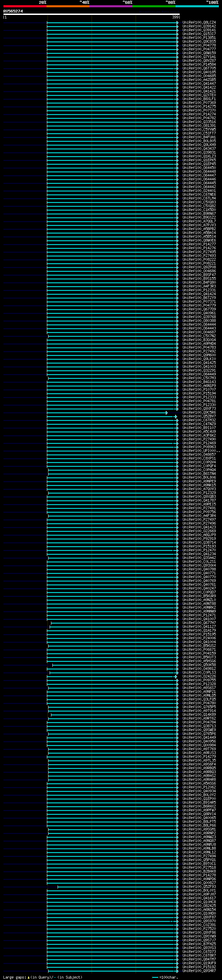
Task: Click the purple ~60% identity scale segment
Action: pos(111,6)
